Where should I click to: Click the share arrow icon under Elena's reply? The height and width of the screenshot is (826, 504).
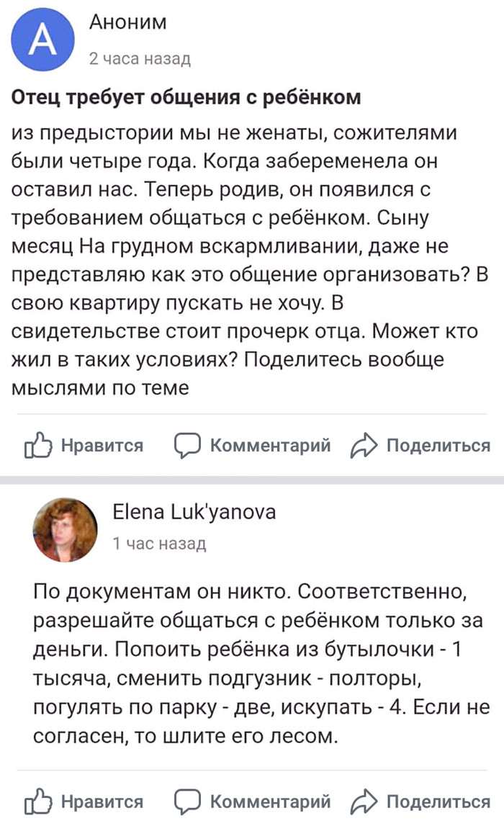(x=362, y=801)
